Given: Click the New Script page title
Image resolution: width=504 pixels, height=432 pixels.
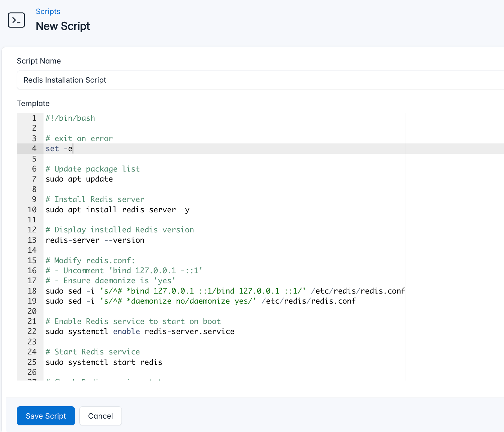Looking at the screenshot, I should (x=63, y=26).
